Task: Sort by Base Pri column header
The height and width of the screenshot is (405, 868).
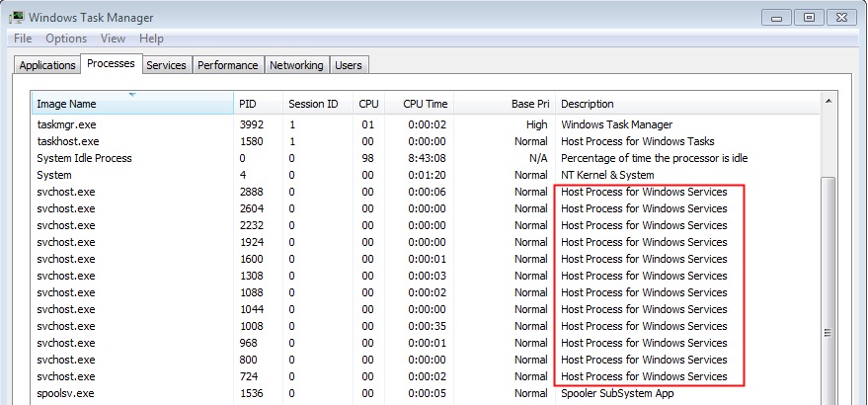Action: tap(505, 104)
